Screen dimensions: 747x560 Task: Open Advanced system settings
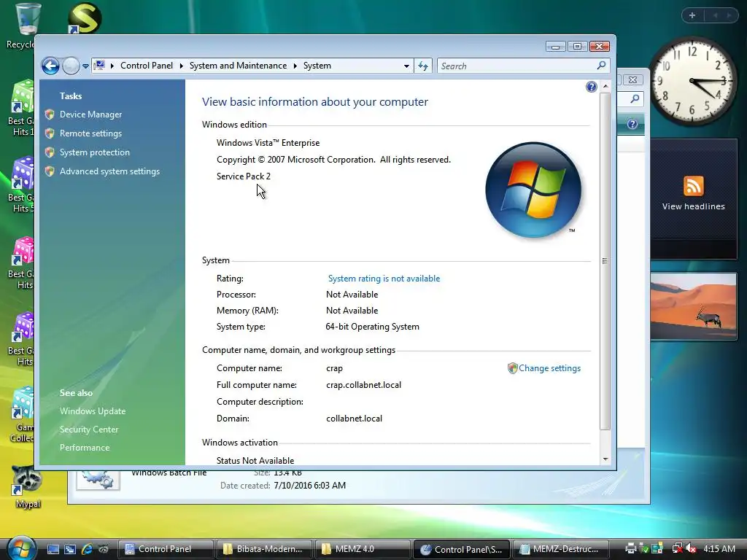pyautogui.click(x=109, y=171)
